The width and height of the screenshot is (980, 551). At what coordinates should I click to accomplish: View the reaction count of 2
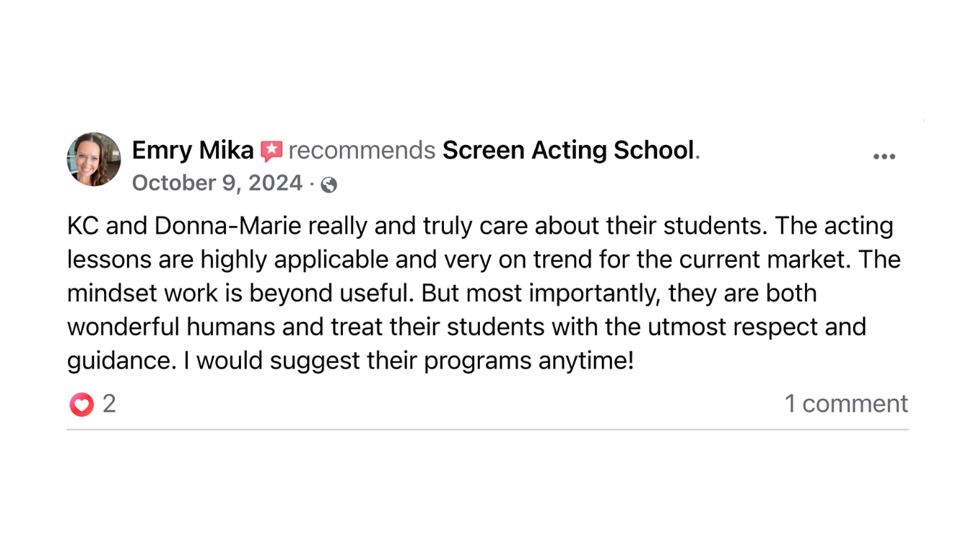pyautogui.click(x=109, y=404)
